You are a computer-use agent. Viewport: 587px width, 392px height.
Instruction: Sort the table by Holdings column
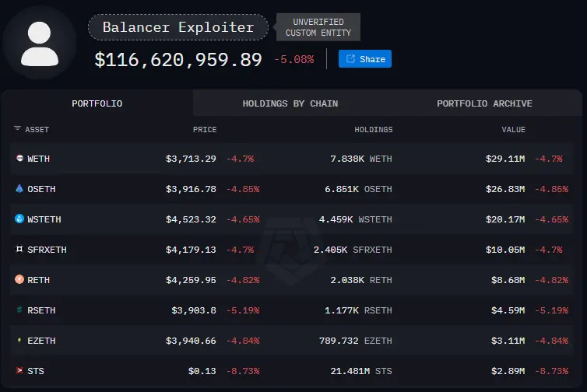tap(373, 129)
